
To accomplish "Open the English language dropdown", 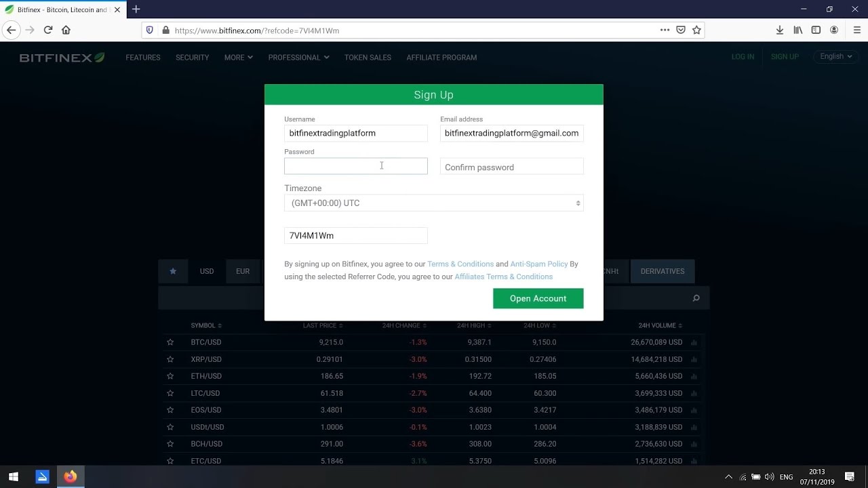I will [835, 56].
